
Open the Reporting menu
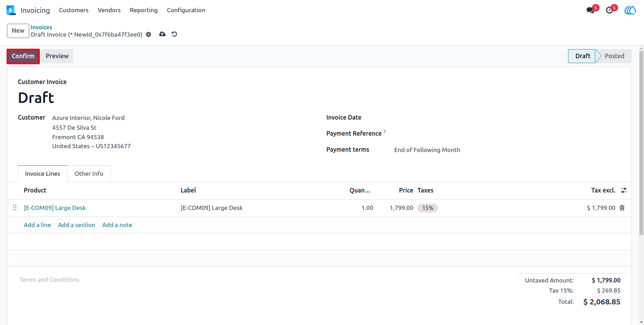pos(144,10)
